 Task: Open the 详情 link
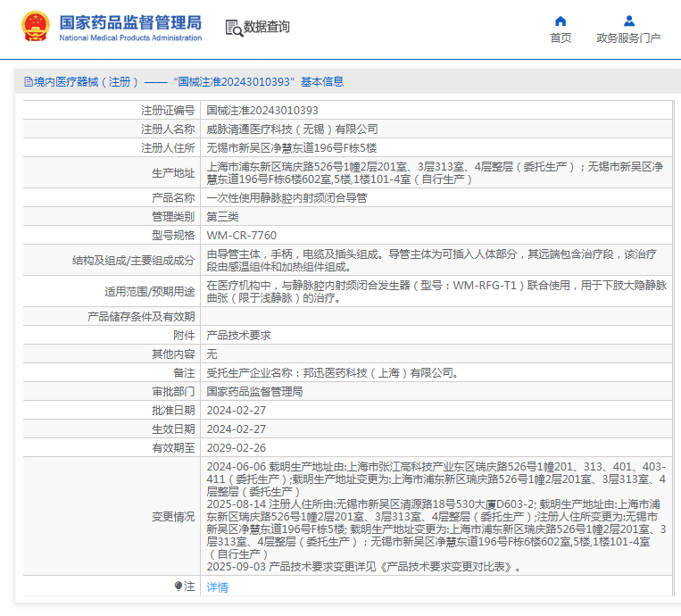[x=217, y=587]
